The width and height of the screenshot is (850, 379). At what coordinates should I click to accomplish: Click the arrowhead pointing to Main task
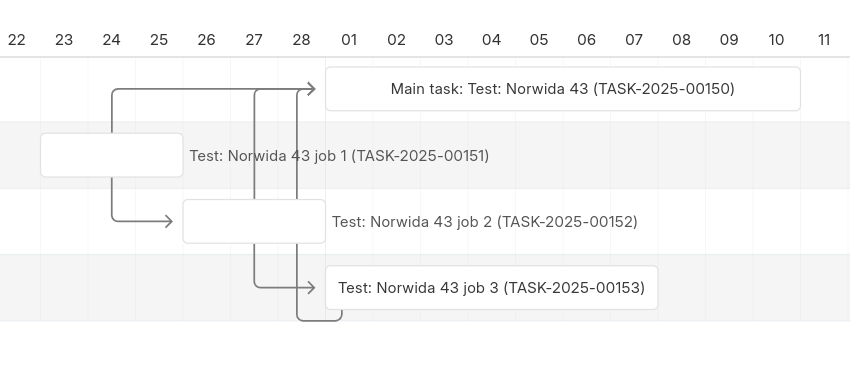[x=311, y=89]
